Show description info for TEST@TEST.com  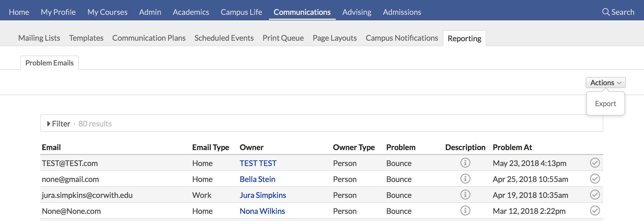pos(465,163)
